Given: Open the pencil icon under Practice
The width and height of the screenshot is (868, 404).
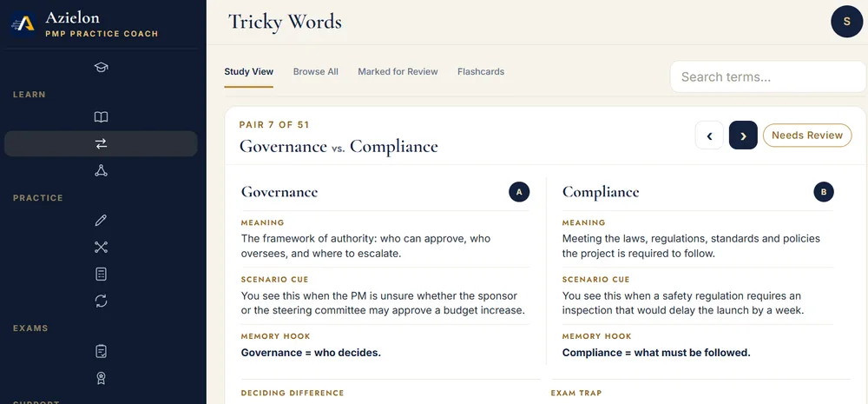Looking at the screenshot, I should click(101, 221).
